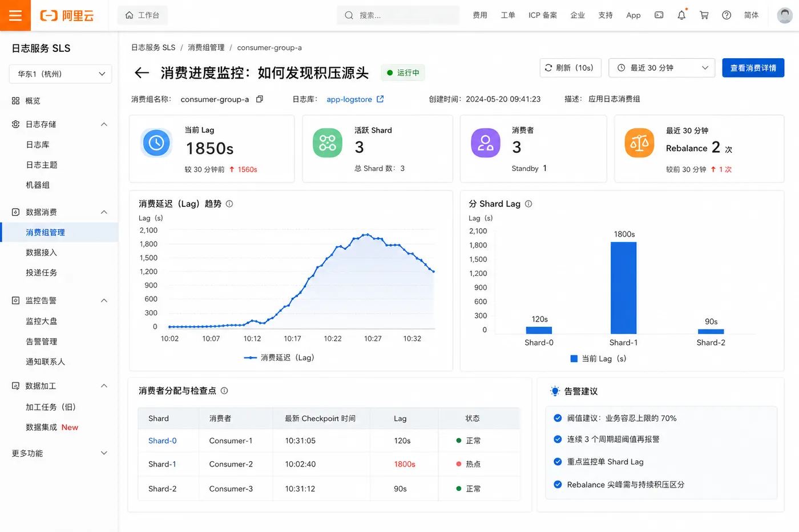Copy the consumer-group-a name icon
This screenshot has width=799, height=532.
point(260,99)
